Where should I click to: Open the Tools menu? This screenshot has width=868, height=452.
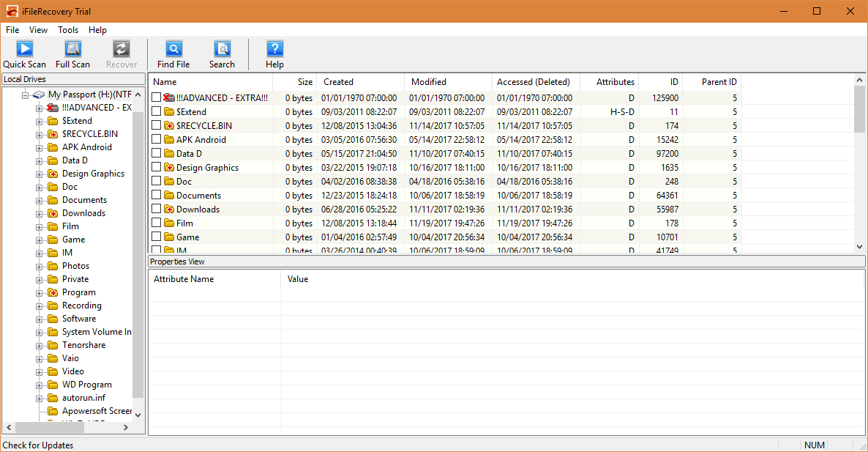pyautogui.click(x=68, y=30)
